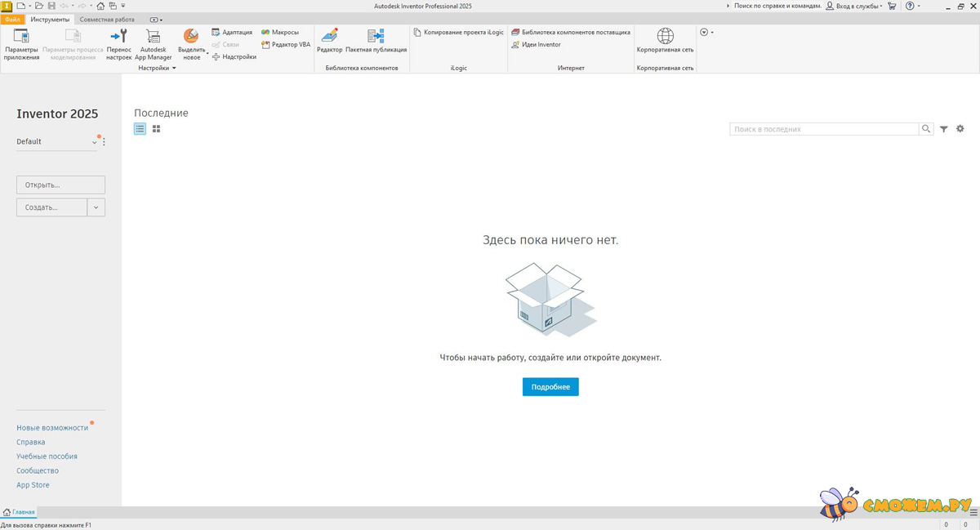The height and width of the screenshot is (530, 980).
Task: Open Параметры приложения (Application Options)
Action: 21,44
